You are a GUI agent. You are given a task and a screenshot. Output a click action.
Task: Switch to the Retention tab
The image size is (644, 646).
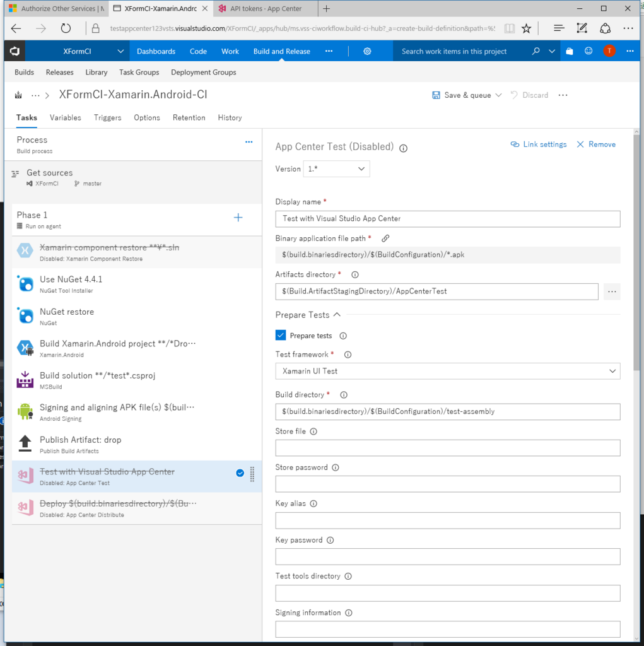[189, 118]
